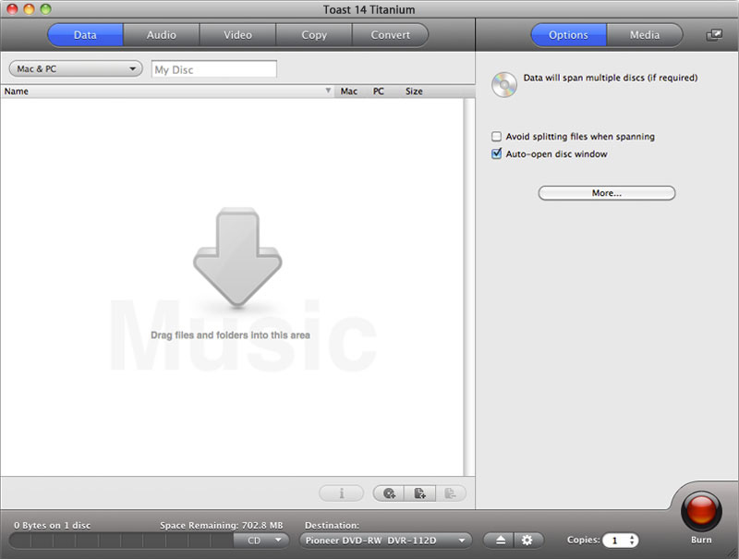Click the add file icon button

(419, 493)
